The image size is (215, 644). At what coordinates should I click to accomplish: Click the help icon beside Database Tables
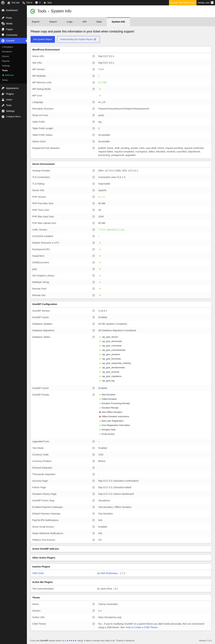pos(94,337)
